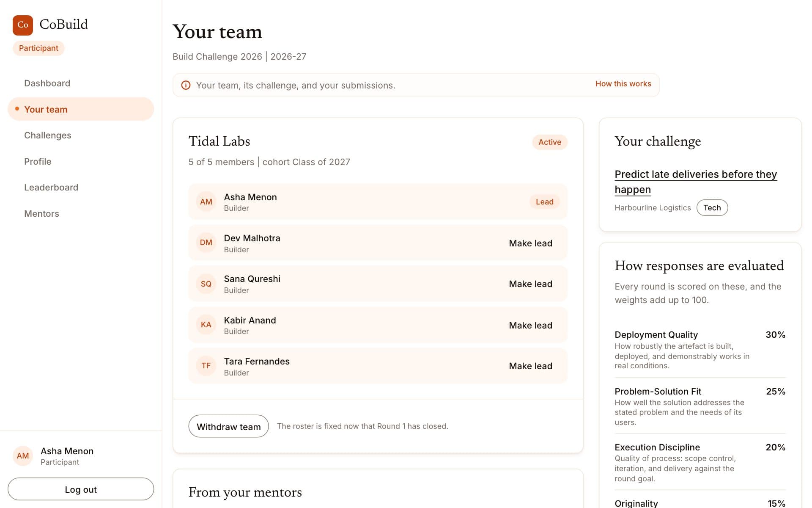Click the Tech tag
The image size is (812, 508).
click(712, 208)
